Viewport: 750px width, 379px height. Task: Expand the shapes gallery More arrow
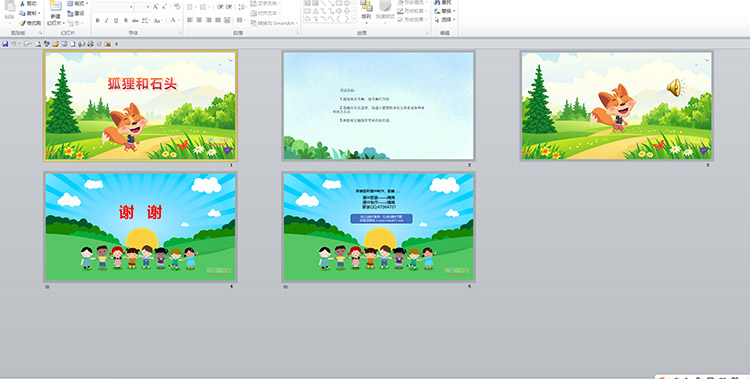pyautogui.click(x=354, y=19)
